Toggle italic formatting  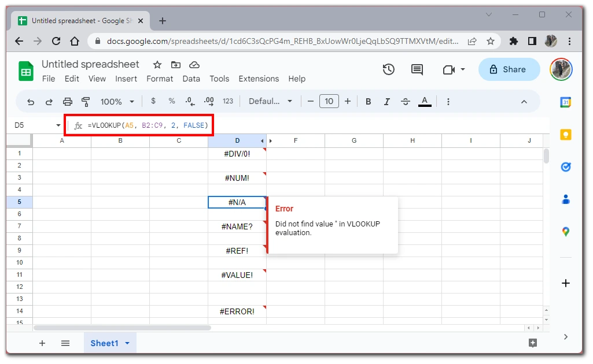386,102
